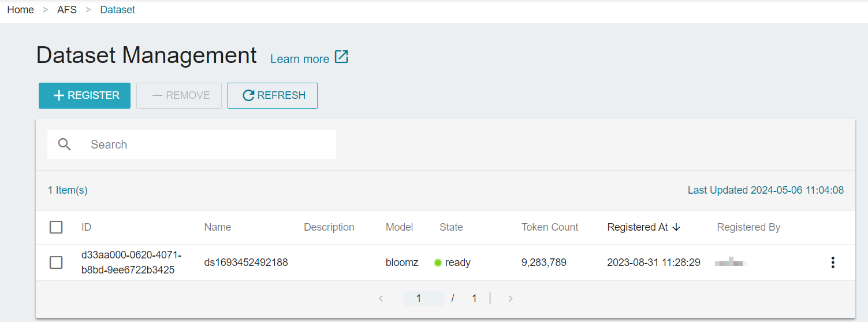The image size is (868, 322).
Task: Click the Model column header
Action: tap(400, 227)
